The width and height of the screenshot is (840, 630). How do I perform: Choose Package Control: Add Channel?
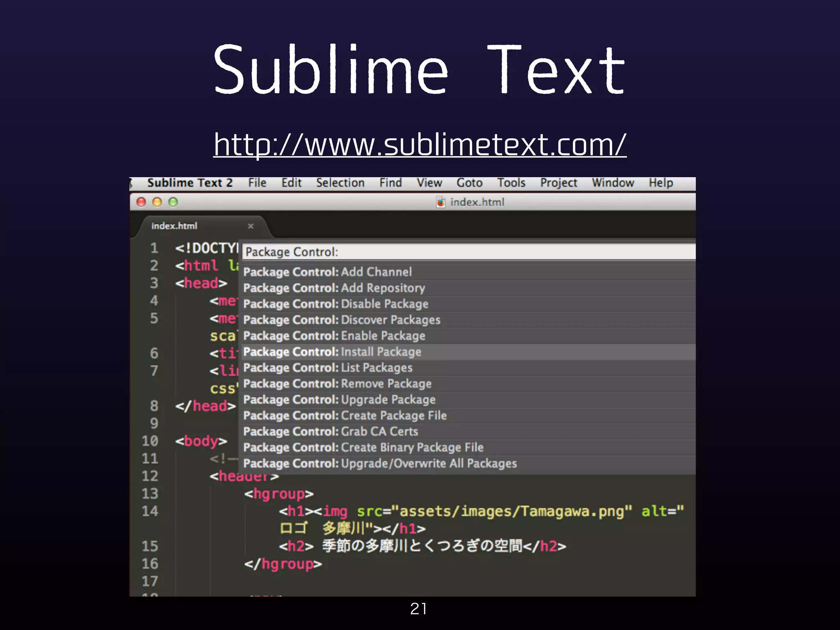point(469,272)
